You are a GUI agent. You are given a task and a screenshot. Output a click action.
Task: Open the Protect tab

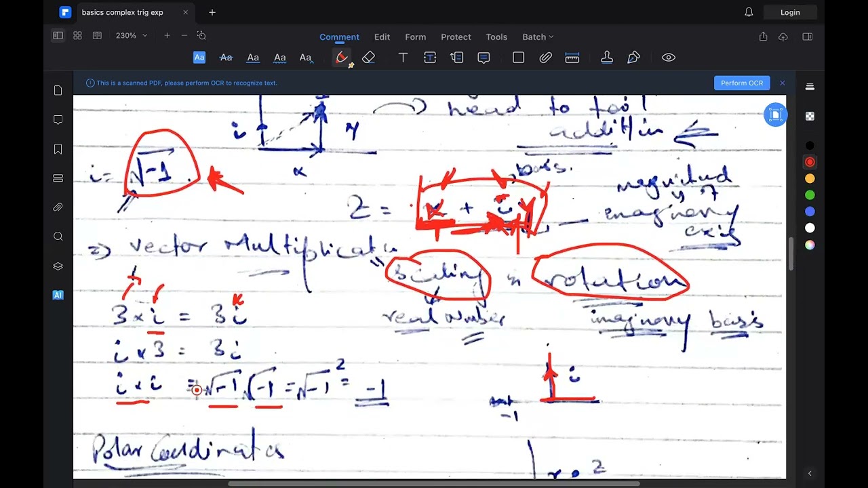click(456, 37)
